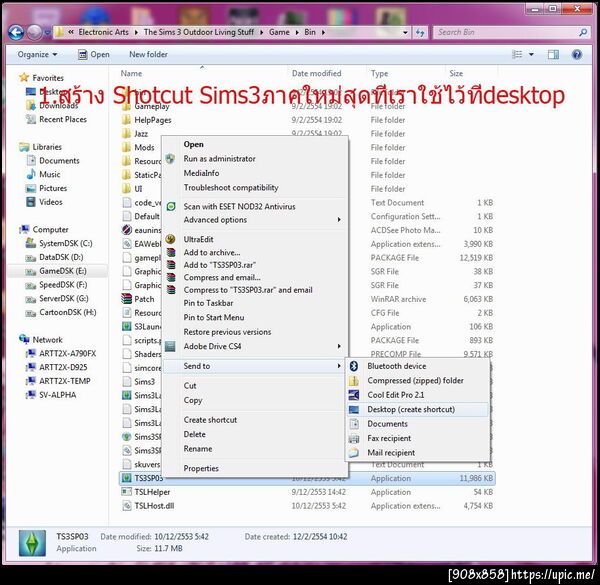Click the Bluetooth device icon in Send to
The height and width of the screenshot is (585, 600).
(354, 366)
